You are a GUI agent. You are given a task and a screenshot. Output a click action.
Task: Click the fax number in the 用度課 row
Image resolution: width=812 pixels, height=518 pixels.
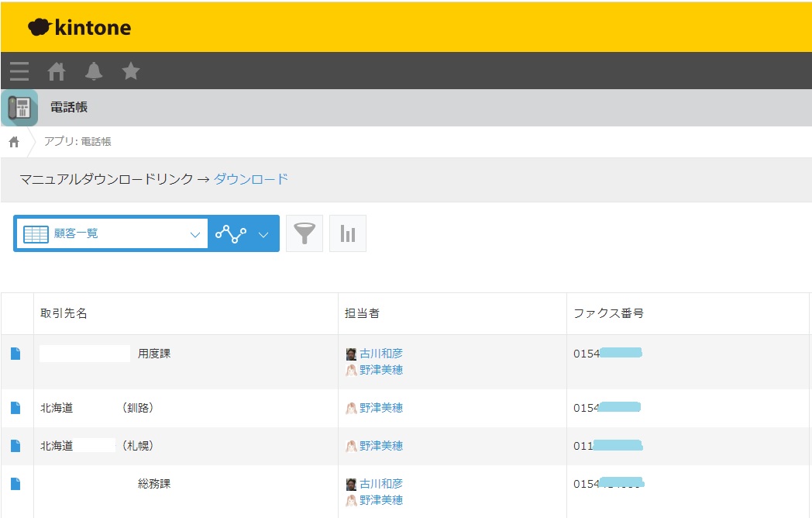[608, 354]
